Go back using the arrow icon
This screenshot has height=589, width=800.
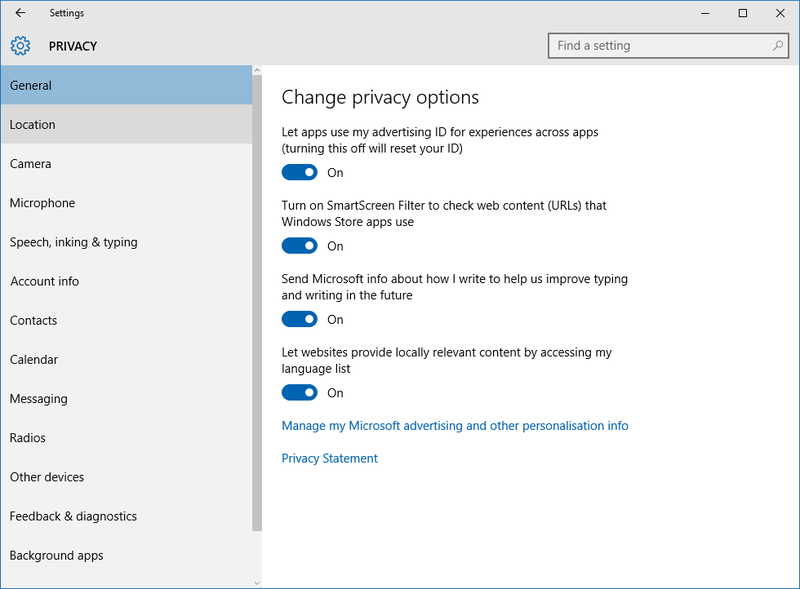[x=20, y=13]
